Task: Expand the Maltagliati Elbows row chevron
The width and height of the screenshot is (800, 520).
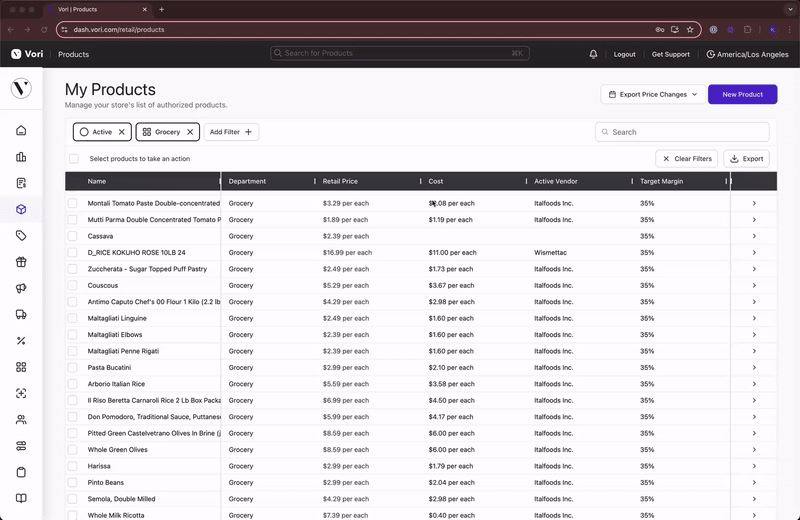Action: click(754, 335)
